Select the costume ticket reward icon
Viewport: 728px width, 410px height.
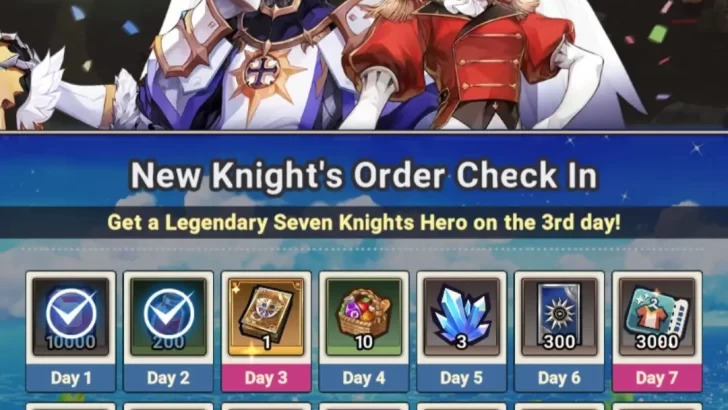tap(657, 317)
